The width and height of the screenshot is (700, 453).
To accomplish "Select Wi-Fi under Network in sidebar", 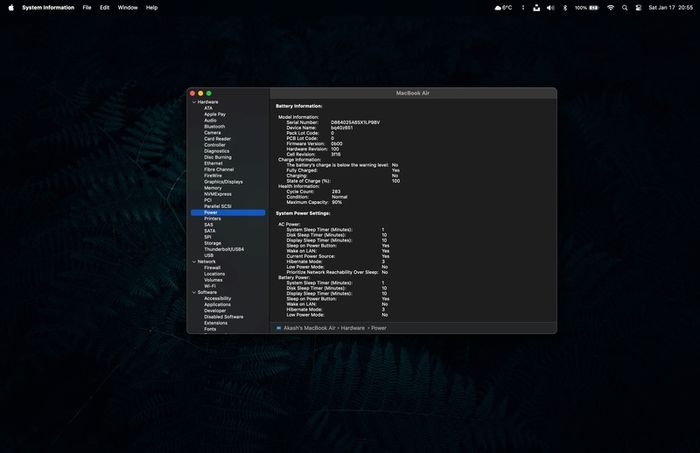I will 210,286.
